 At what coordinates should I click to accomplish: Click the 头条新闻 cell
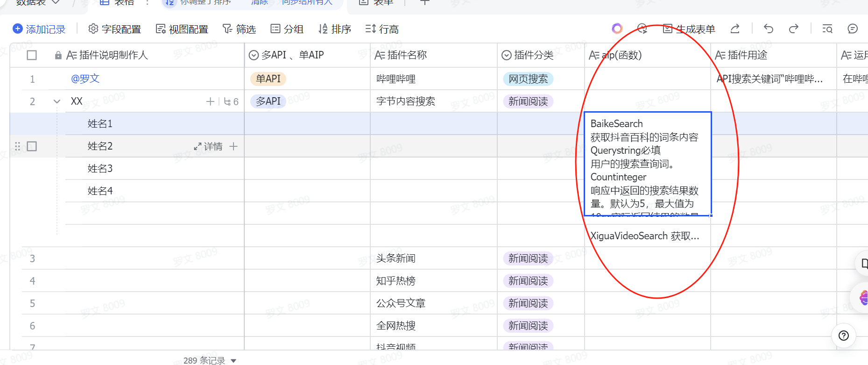pyautogui.click(x=434, y=258)
